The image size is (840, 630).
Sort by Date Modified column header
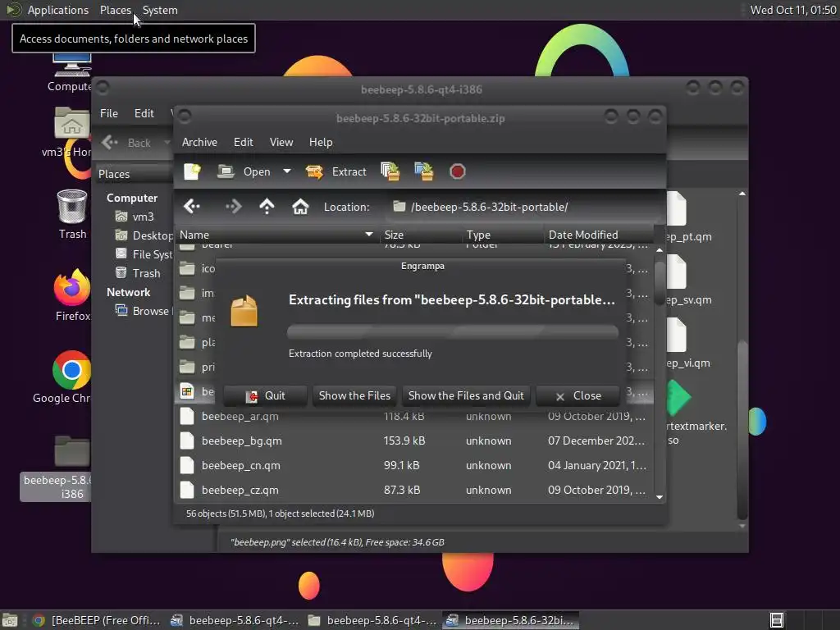pos(598,235)
